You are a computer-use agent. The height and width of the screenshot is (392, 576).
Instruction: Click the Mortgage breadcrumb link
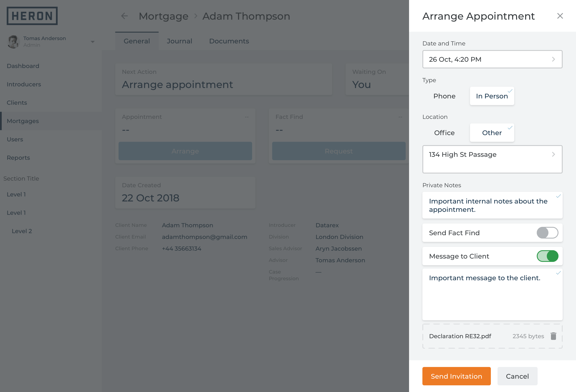[x=163, y=16]
